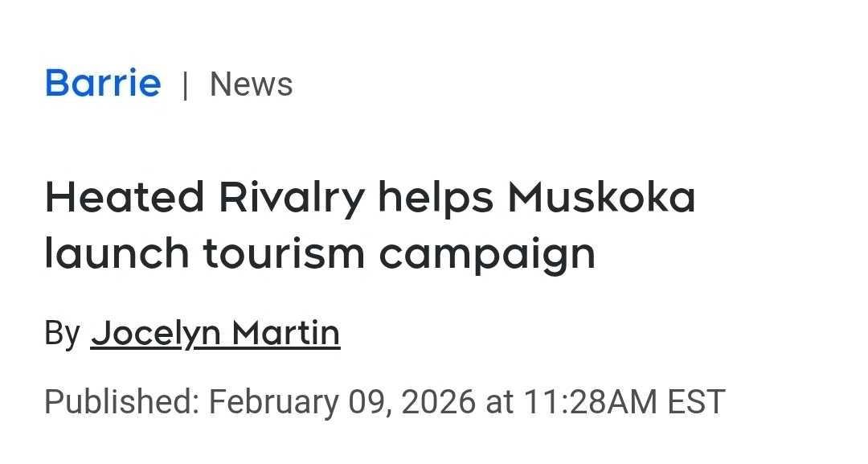Click the word "Muskoka" in headline
The width and height of the screenshot is (868, 464).
pos(601,198)
